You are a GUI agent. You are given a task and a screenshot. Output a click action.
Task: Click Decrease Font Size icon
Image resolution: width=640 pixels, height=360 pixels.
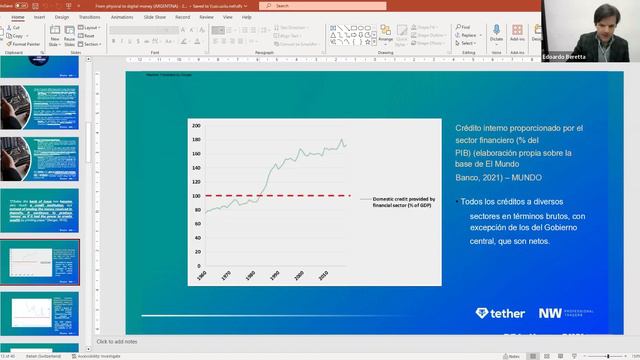coord(191,30)
